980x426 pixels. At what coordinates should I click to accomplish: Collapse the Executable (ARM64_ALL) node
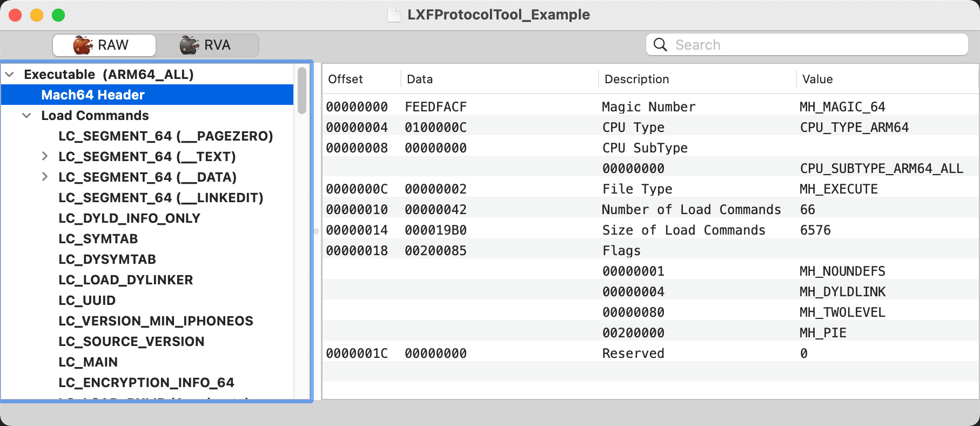10,75
